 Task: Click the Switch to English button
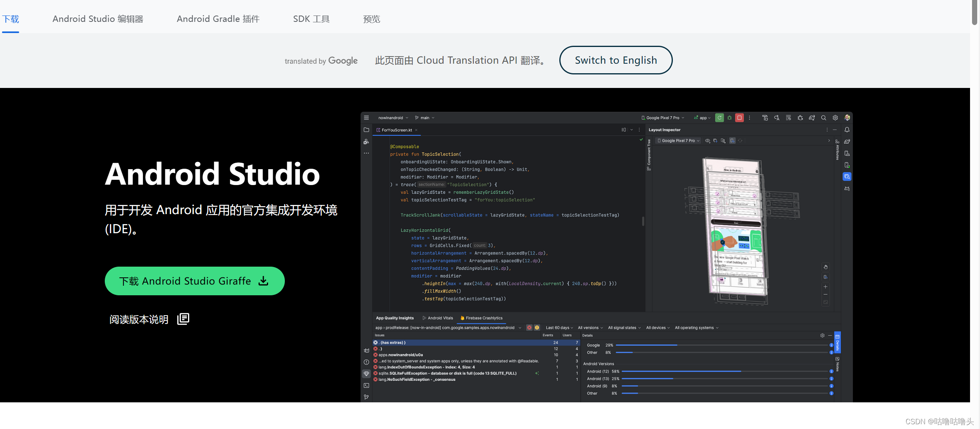[x=616, y=60]
